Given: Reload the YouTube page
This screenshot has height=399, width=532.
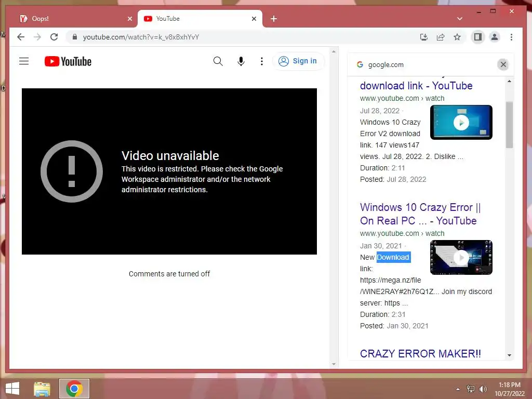Looking at the screenshot, I should coord(54,37).
